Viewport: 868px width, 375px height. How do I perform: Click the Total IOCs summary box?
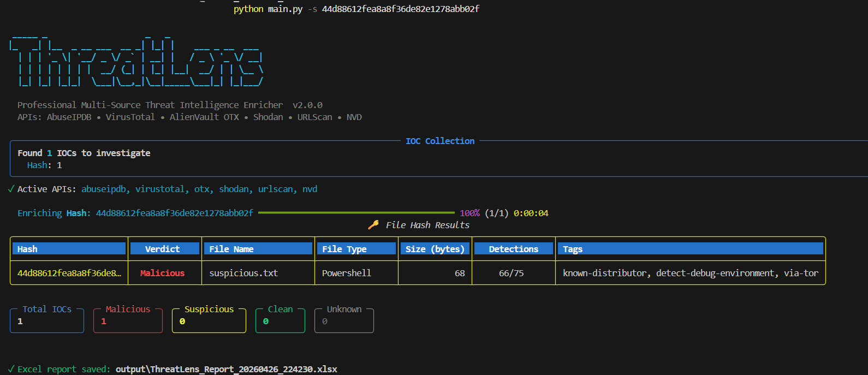(x=47, y=319)
